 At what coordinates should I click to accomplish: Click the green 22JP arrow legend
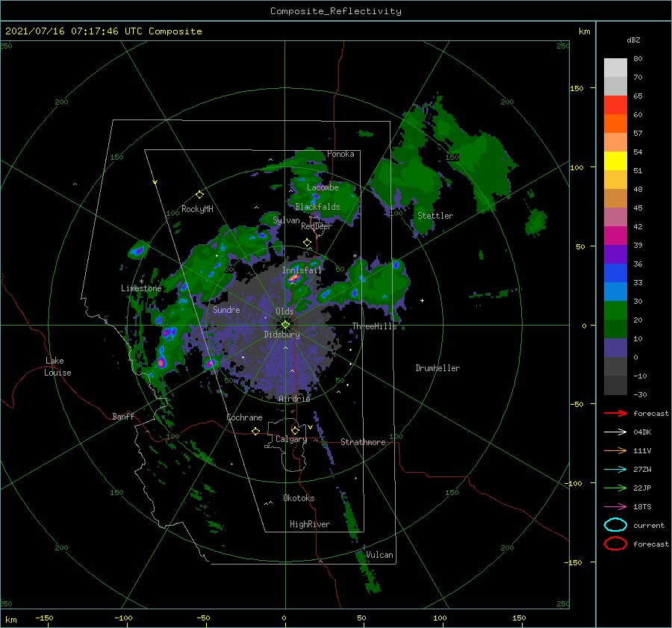click(x=615, y=488)
